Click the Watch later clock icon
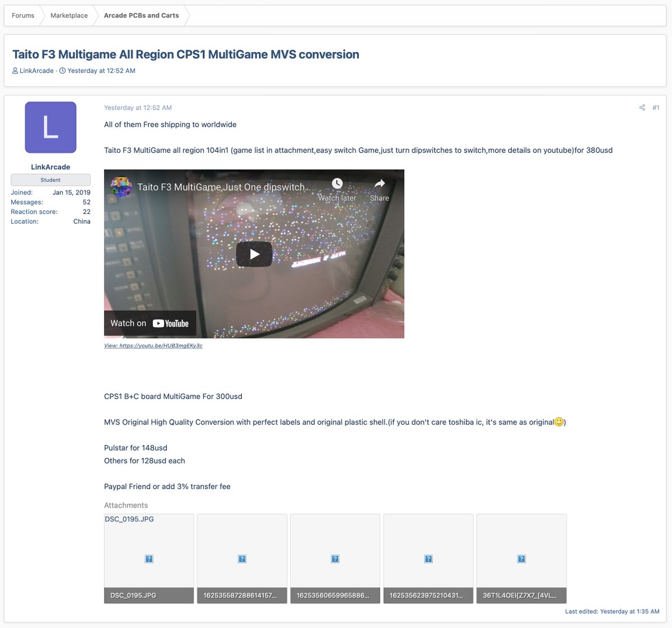Viewport: 672px width, 628px height. point(337,184)
